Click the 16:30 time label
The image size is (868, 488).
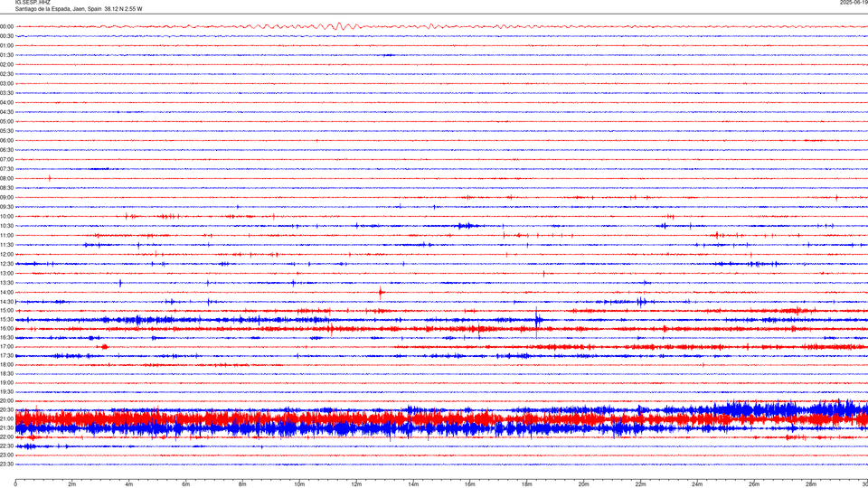(6, 337)
